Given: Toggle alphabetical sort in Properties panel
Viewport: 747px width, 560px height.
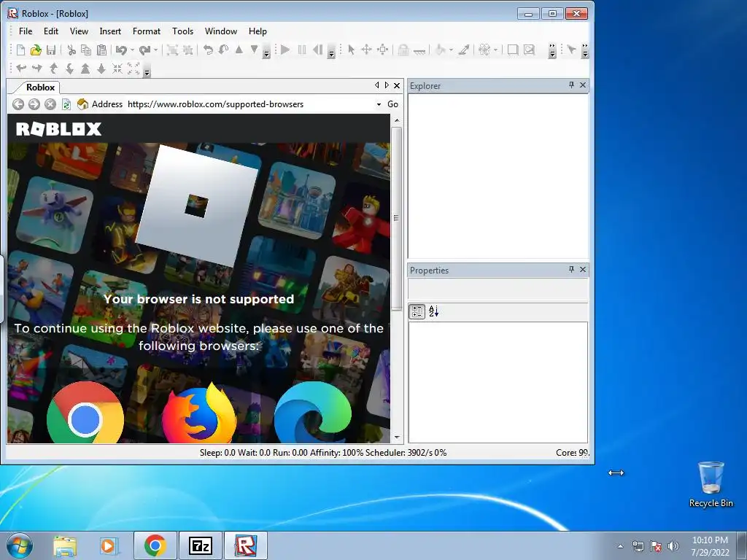Looking at the screenshot, I should tap(433, 311).
